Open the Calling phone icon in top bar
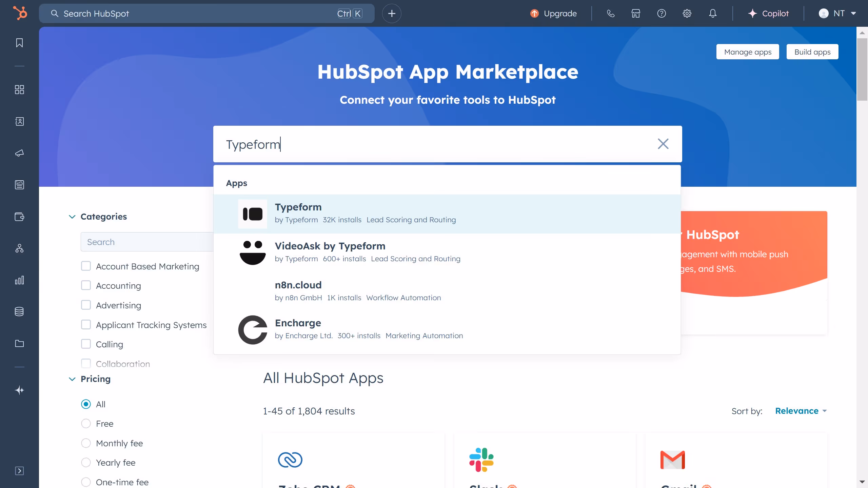 pos(611,14)
